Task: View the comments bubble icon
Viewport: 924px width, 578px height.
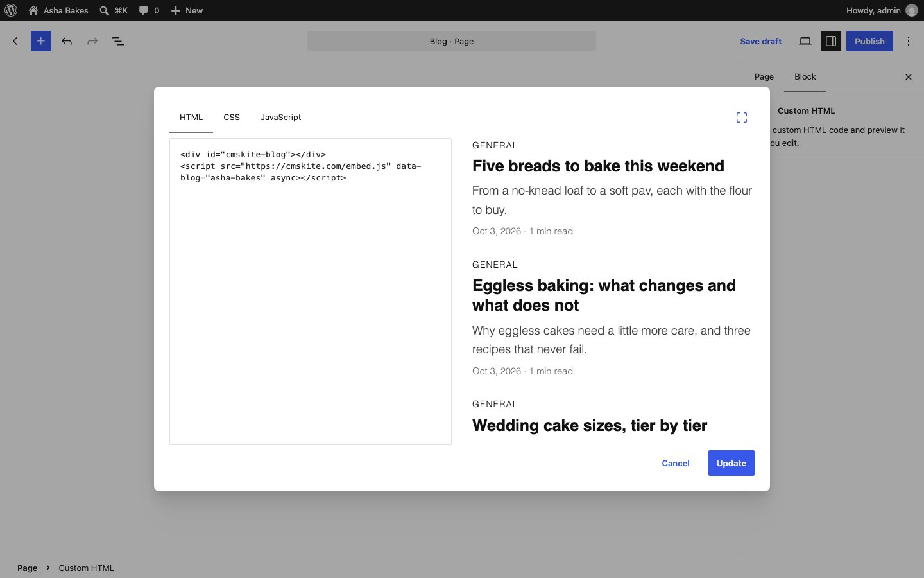Action: pyautogui.click(x=143, y=10)
